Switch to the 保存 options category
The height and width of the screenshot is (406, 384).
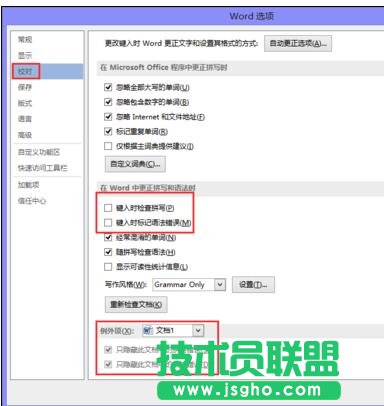(x=25, y=87)
